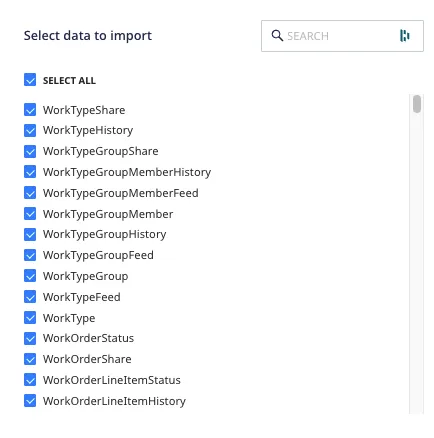This screenshot has height=438, width=434.
Task: Toggle the WorkTypeGroupMemberHistory checkbox
Action: click(30, 172)
